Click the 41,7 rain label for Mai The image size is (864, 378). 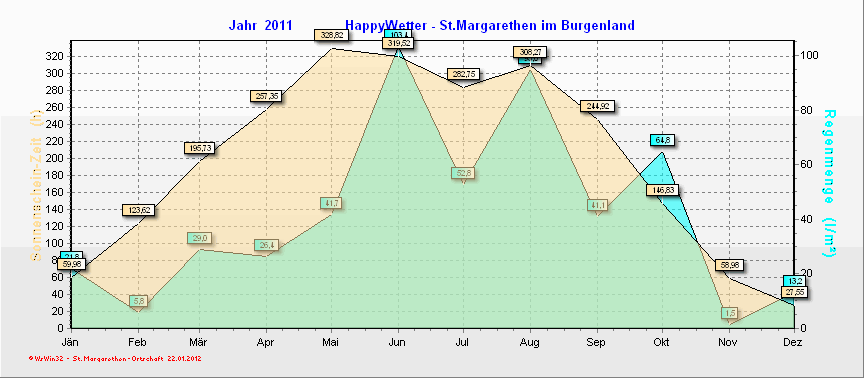[332, 203]
